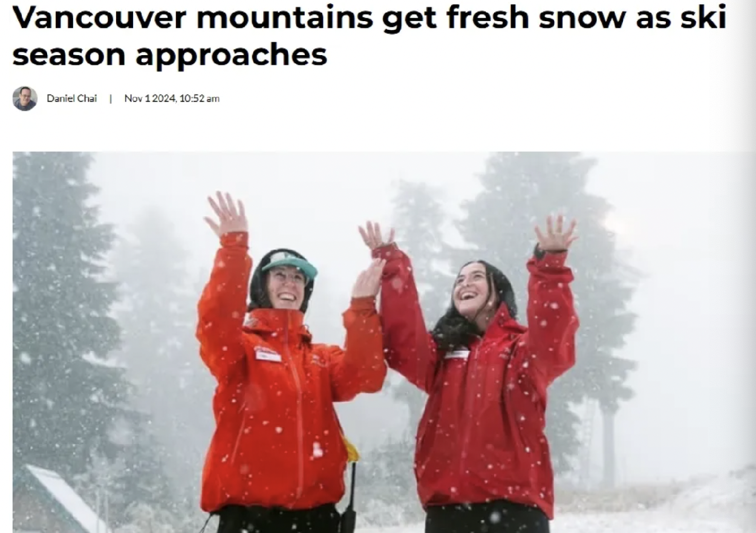Click the yellow strap beside orange jacket
Screen dimensions: 756x533
(351, 450)
